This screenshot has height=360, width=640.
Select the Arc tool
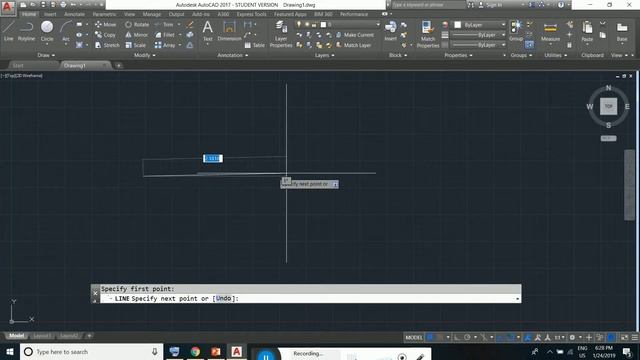(66, 31)
